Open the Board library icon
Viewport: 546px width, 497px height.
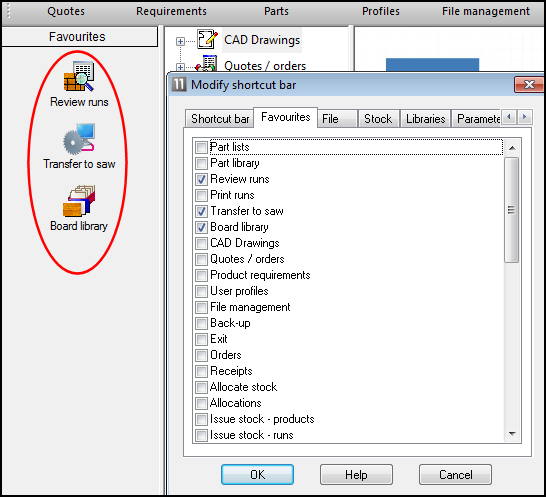click(x=79, y=201)
